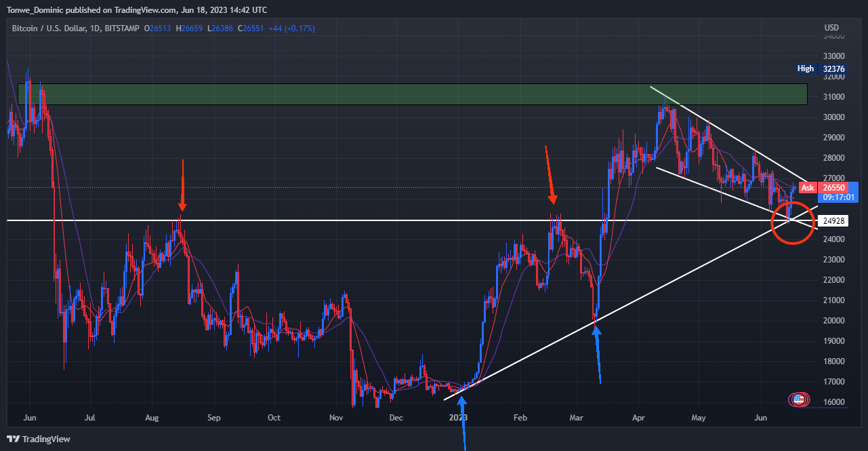Select the red Ask price tag
The image size is (868, 451).
(808, 188)
